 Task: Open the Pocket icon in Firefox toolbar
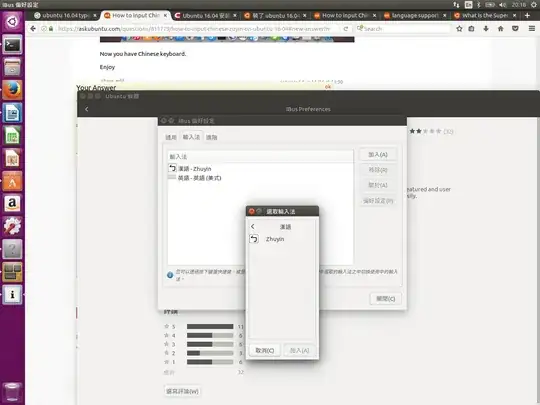click(x=515, y=29)
